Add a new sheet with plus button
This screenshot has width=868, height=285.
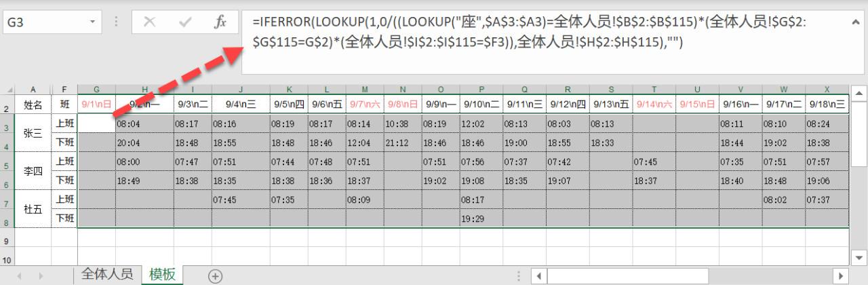[215, 275]
